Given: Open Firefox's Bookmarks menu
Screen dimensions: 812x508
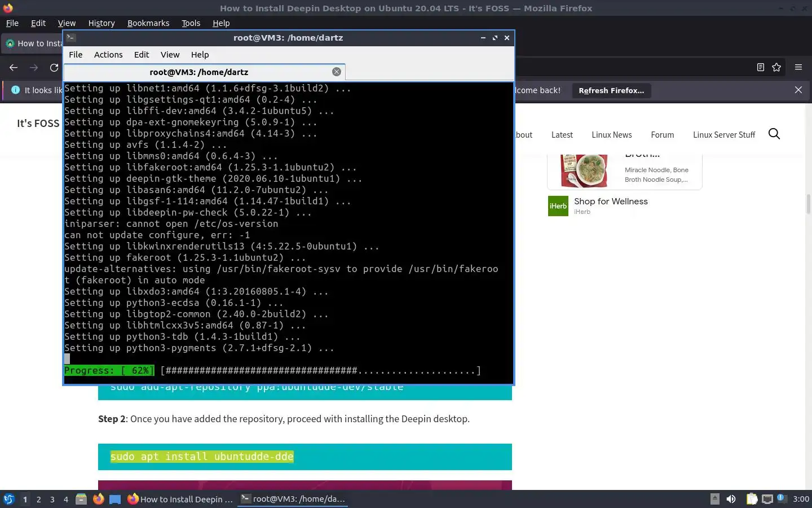Looking at the screenshot, I should point(148,23).
